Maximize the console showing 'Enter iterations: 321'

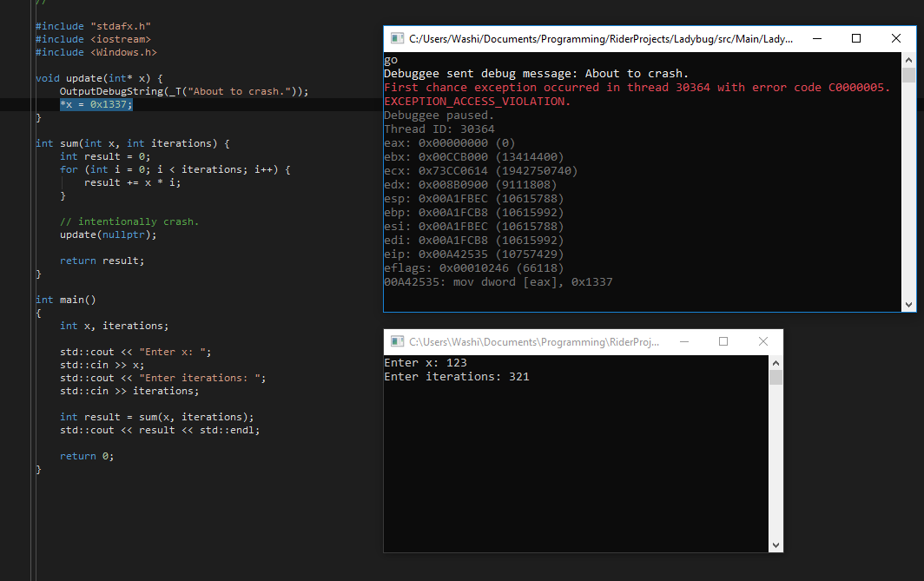(723, 342)
